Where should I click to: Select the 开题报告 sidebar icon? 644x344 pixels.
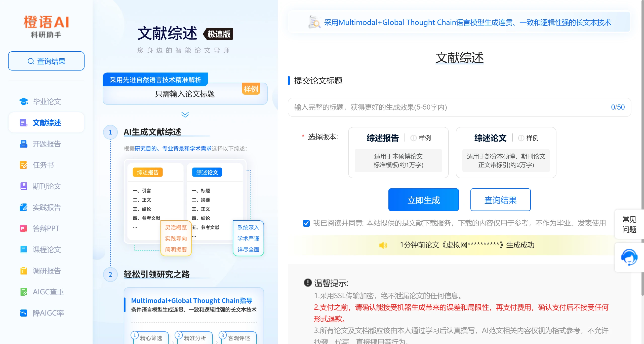(23, 144)
